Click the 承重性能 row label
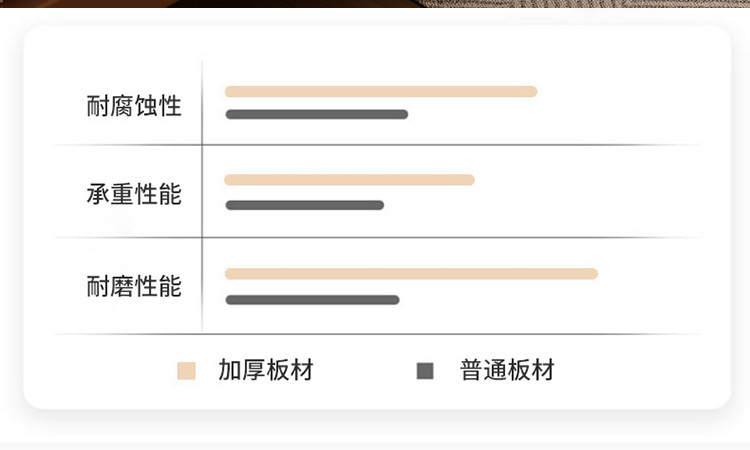 pyautogui.click(x=134, y=194)
